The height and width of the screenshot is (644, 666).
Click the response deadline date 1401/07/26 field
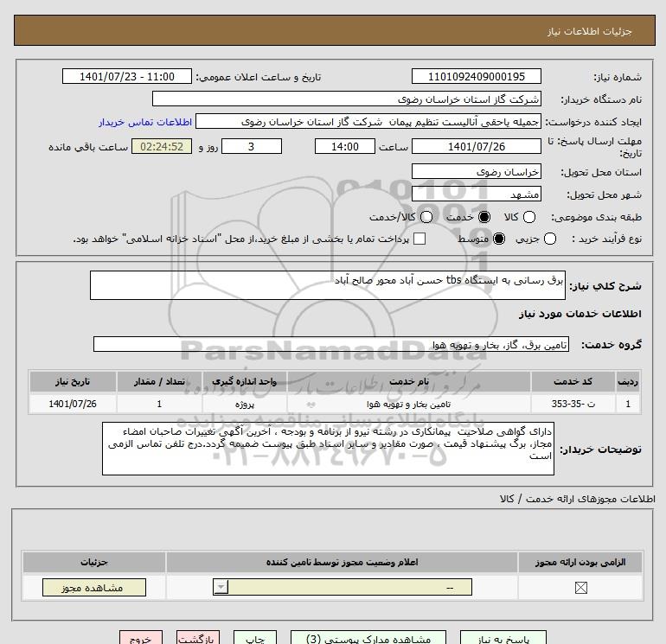[476, 146]
